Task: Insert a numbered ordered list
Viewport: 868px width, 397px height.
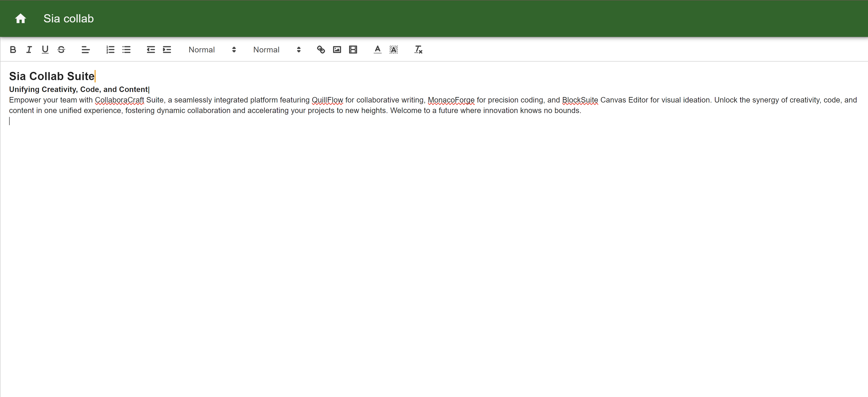Action: click(110, 50)
